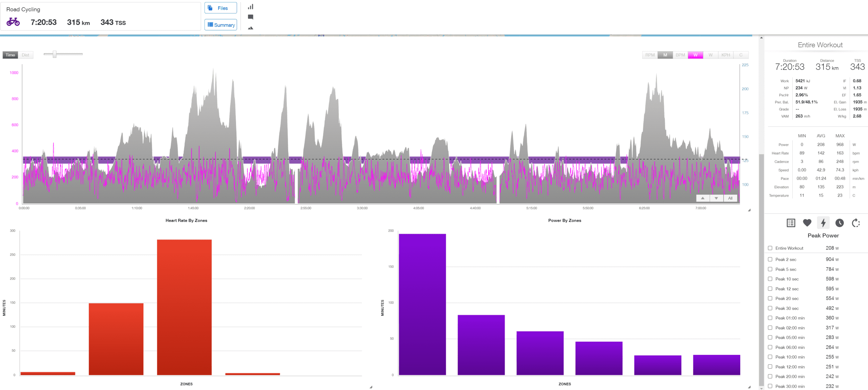This screenshot has height=390, width=868.
Task: Click the "968" max power value
Action: tap(840, 144)
